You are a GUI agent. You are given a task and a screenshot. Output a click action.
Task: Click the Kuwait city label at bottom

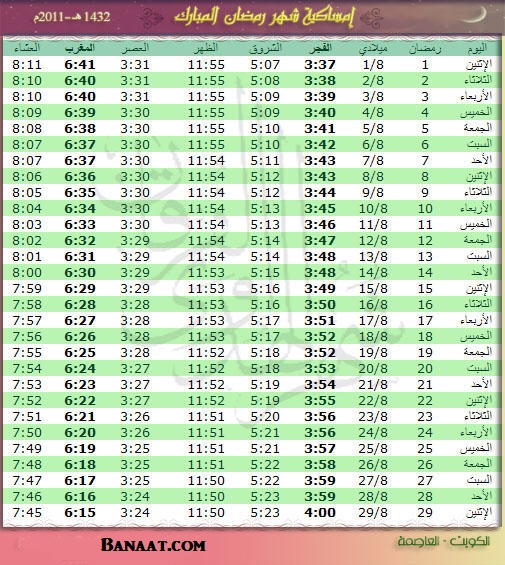[444, 541]
